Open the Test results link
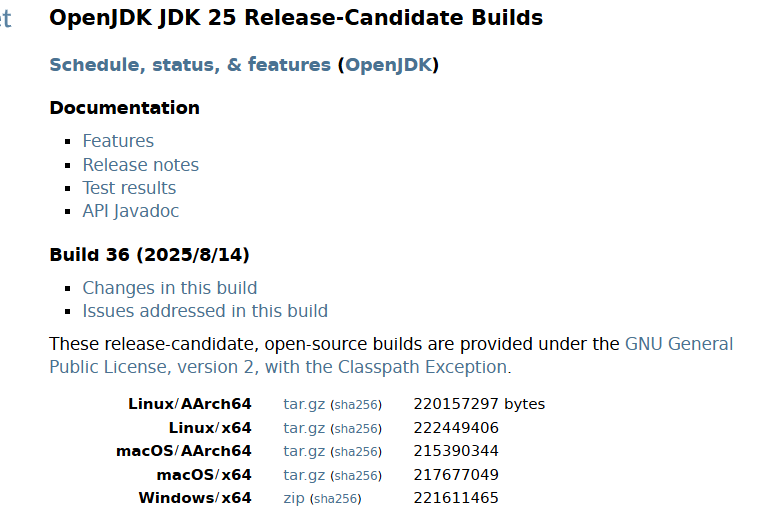The width and height of the screenshot is (766, 530). tap(129, 188)
